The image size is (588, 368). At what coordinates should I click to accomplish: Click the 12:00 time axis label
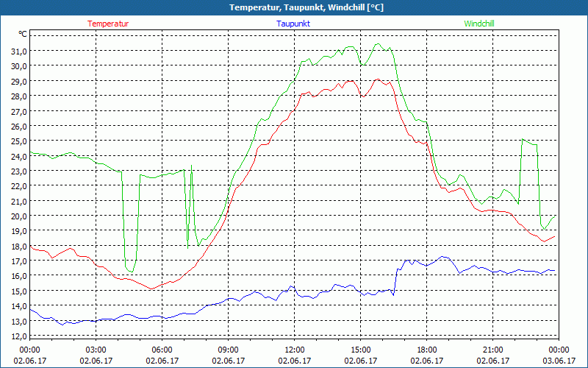295,350
